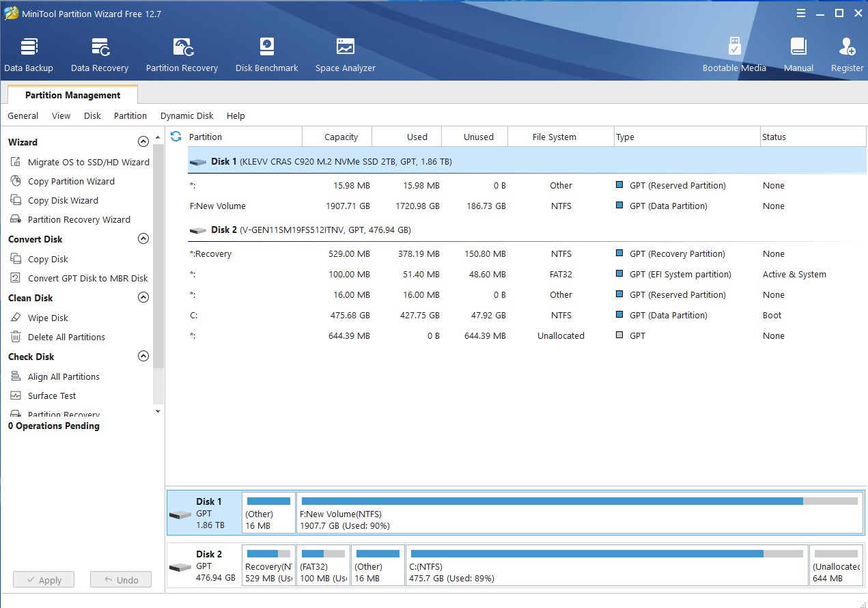Click the FAT32 100 MB block in disk map
Viewport: 868px width, 608px height.
(324, 566)
